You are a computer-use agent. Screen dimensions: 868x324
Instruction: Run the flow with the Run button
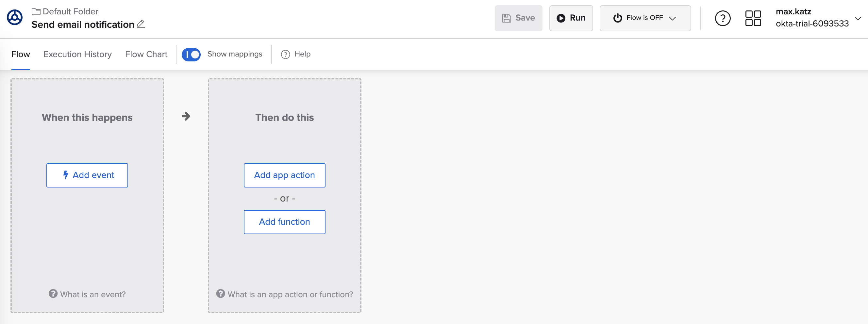pos(571,18)
